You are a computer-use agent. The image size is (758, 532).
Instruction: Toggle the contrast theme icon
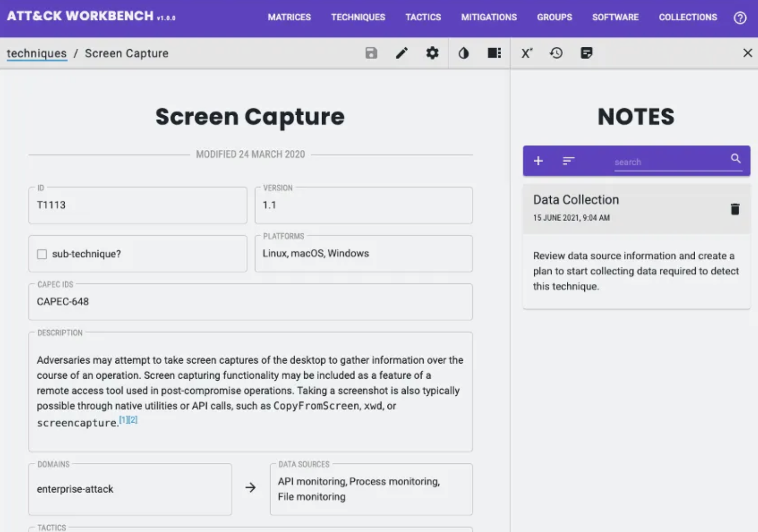463,53
